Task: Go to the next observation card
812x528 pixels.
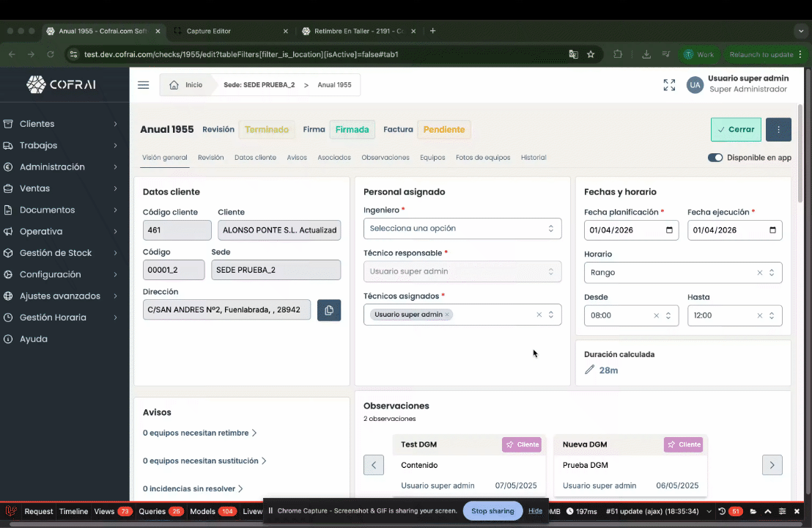Action: pyautogui.click(x=772, y=465)
